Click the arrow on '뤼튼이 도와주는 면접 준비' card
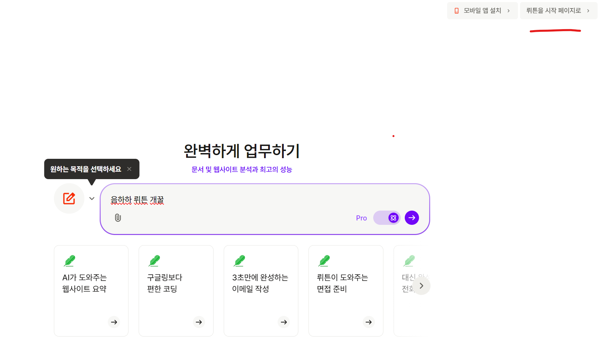 369,322
